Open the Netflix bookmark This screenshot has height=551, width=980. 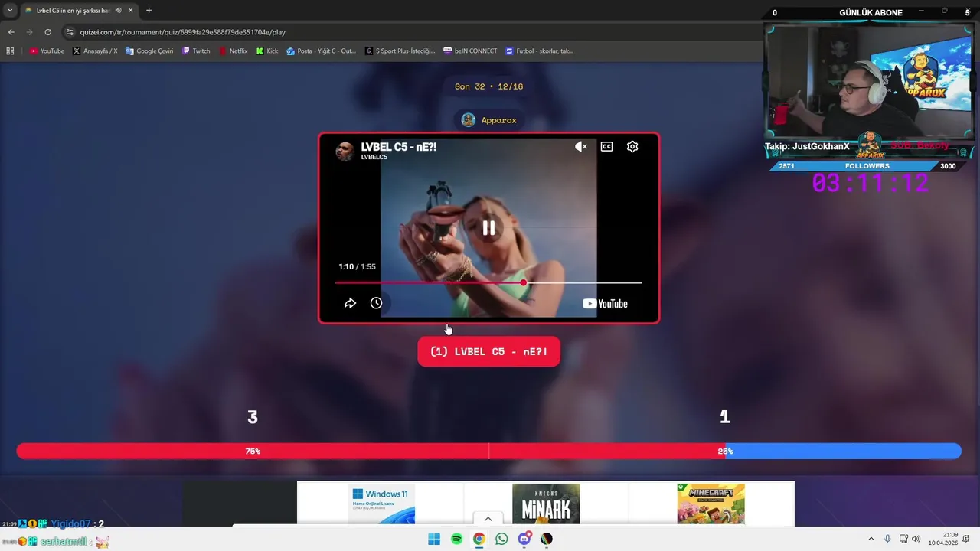coord(234,51)
